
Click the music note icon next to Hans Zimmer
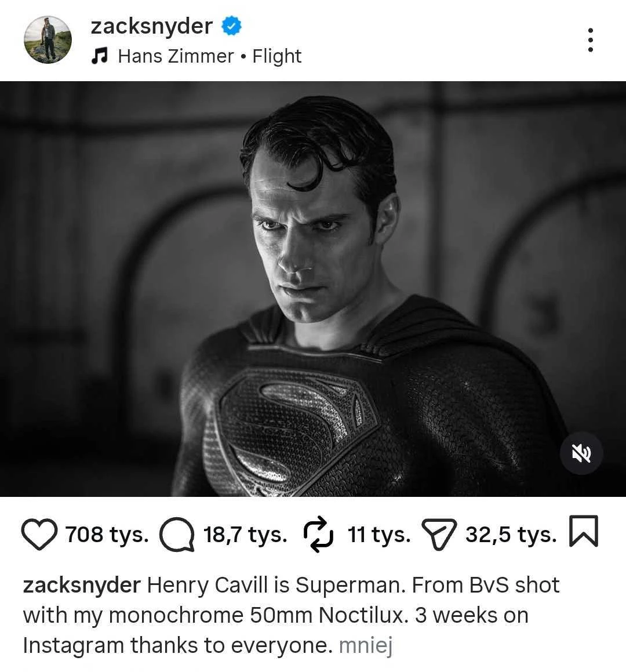(100, 56)
